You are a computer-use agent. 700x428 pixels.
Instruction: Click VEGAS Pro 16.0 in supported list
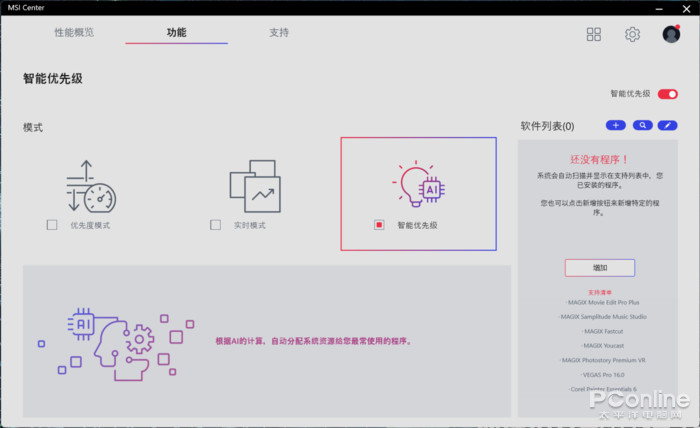pyautogui.click(x=599, y=373)
